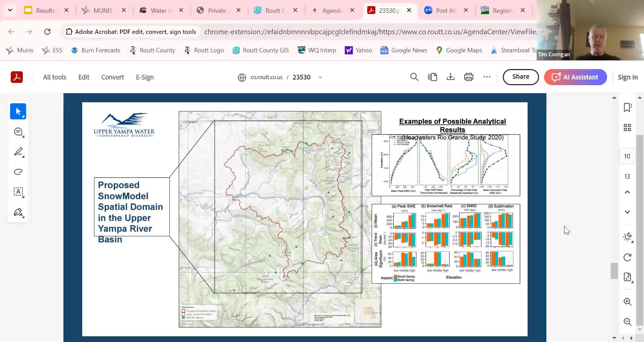Open the add comment tool
This screenshot has height=342, width=644.
18,132
